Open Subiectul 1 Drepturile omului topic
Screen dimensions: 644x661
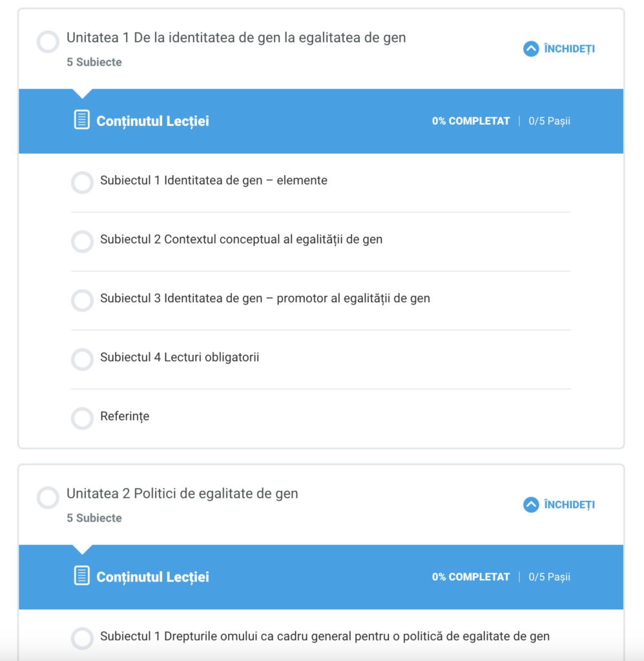point(324,636)
